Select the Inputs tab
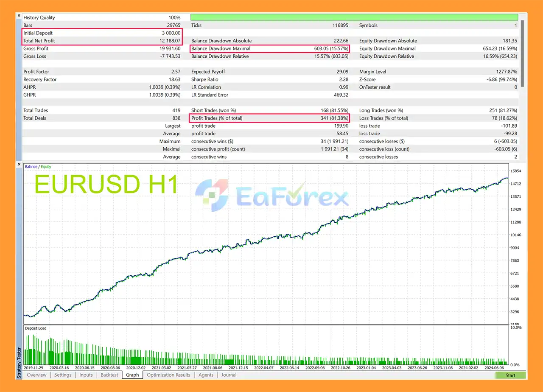 pyautogui.click(x=86, y=375)
